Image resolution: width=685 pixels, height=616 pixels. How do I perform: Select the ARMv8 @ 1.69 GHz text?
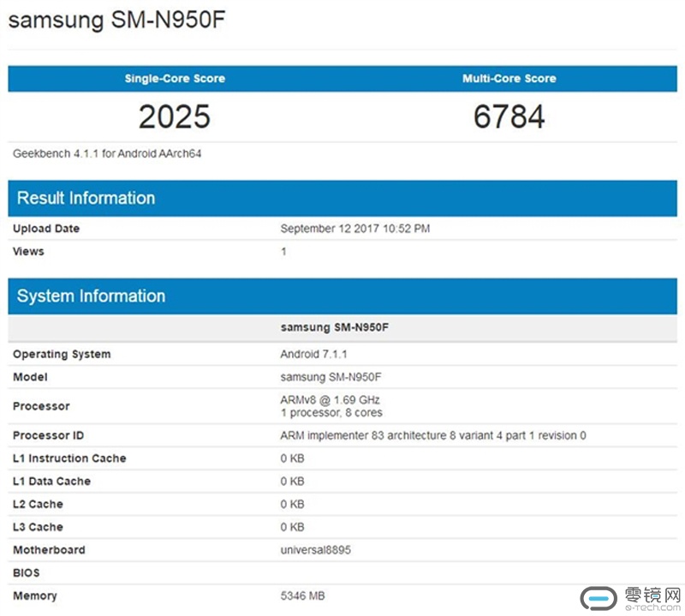click(330, 399)
